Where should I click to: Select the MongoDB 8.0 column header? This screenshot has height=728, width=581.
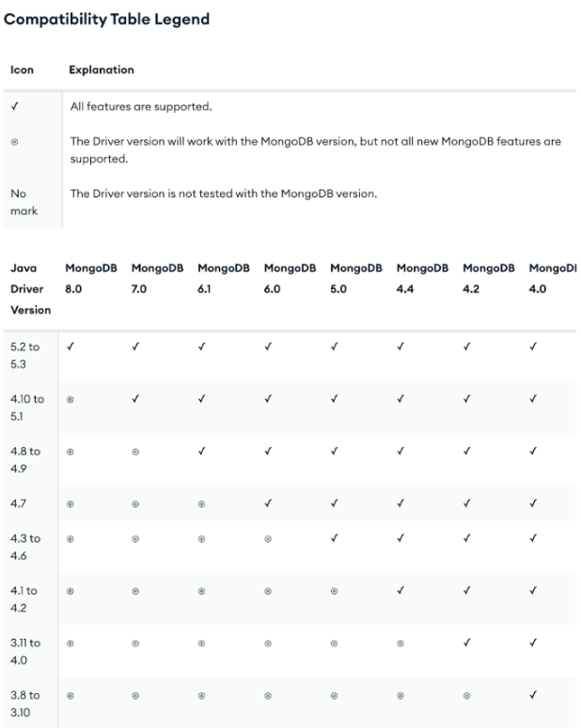point(91,278)
